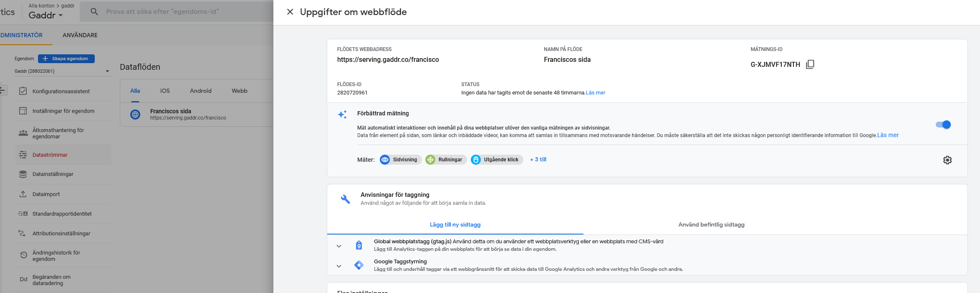Disable the Förbättrad mätning toggle
The width and height of the screenshot is (980, 293).
943,125
